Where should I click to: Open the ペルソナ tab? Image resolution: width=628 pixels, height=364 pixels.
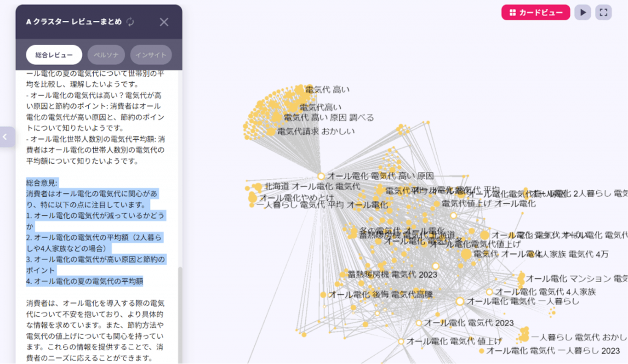click(106, 55)
